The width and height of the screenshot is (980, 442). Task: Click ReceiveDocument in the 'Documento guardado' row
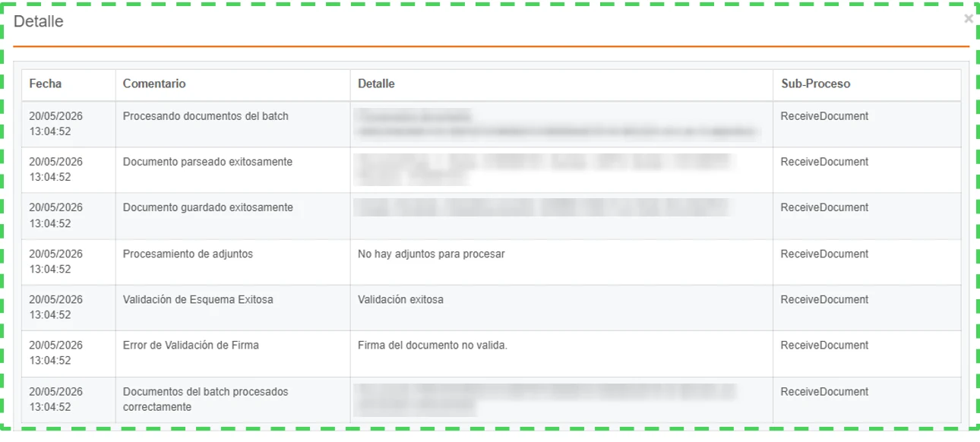825,207
